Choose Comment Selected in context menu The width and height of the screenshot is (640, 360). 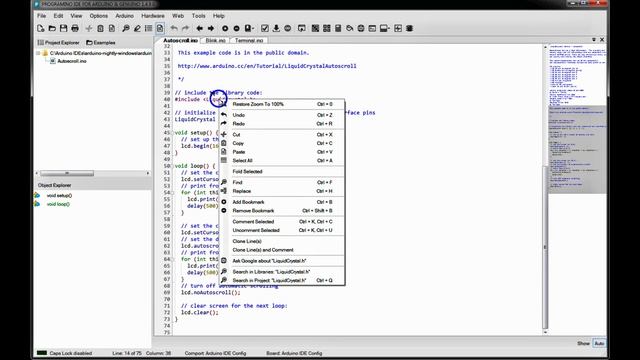click(x=282, y=222)
